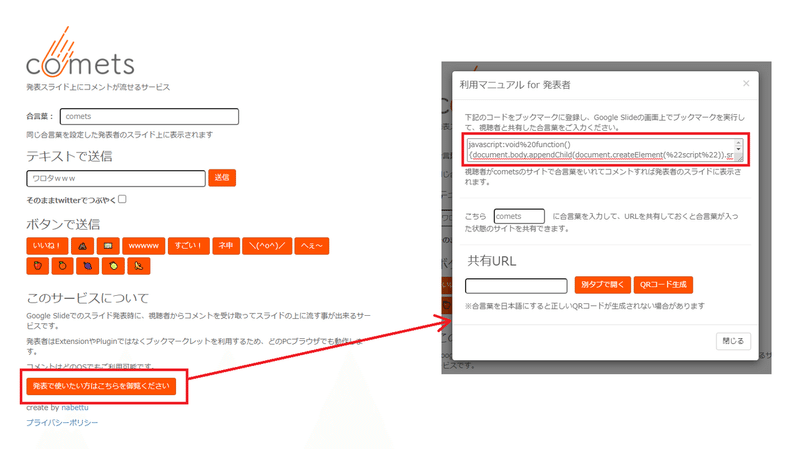This screenshot has height=449, width=800.
Task: Send the onigiri emoji reaction
Action: pos(83,246)
